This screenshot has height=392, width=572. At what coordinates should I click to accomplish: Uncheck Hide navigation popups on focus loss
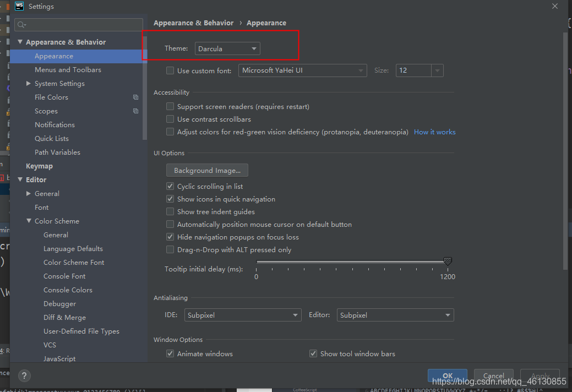[x=170, y=237]
